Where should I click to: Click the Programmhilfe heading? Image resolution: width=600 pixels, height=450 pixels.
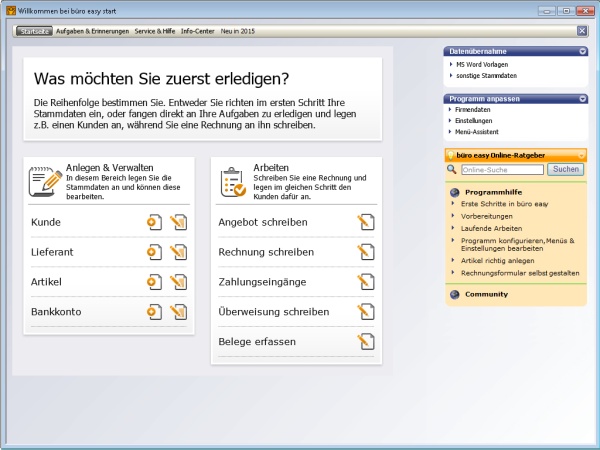pos(493,192)
